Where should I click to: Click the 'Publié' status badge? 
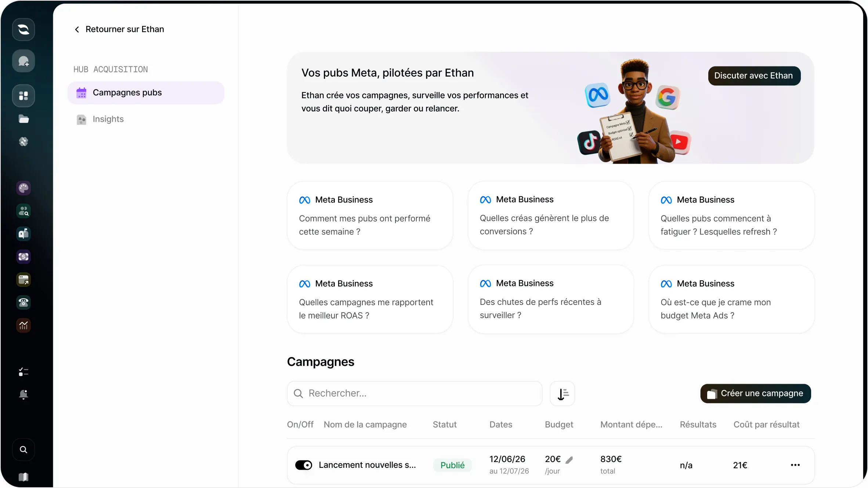pos(452,465)
